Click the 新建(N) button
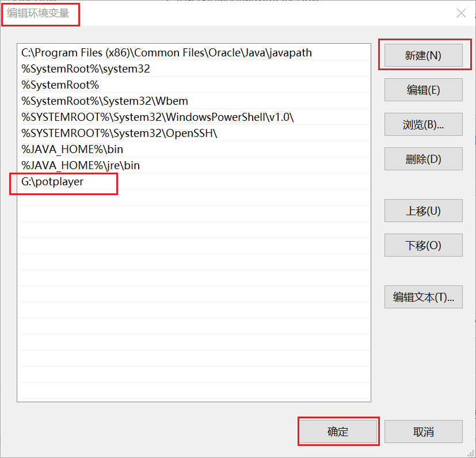476x458 pixels. pos(423,55)
